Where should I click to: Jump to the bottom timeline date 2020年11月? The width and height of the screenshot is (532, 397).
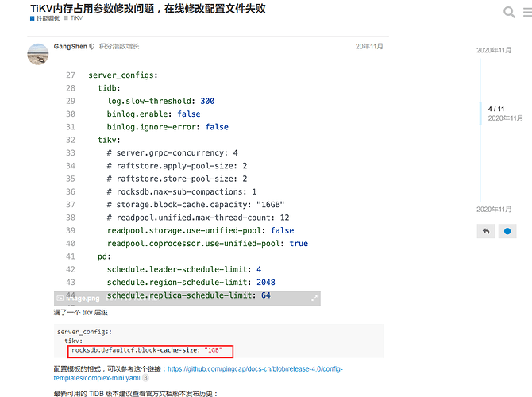pos(494,210)
